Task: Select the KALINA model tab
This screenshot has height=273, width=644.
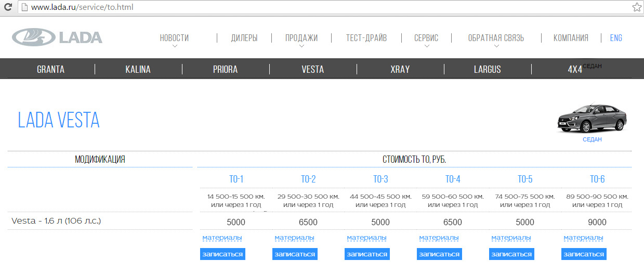Action: click(138, 69)
